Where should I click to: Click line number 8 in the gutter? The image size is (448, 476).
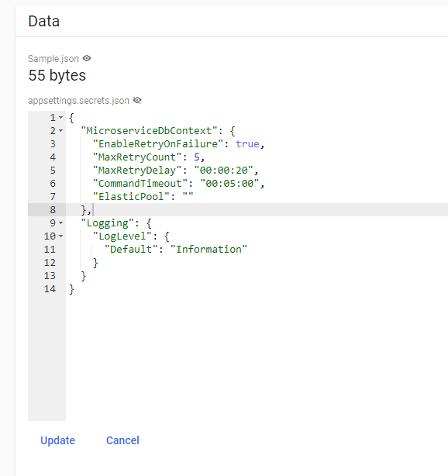[53, 210]
